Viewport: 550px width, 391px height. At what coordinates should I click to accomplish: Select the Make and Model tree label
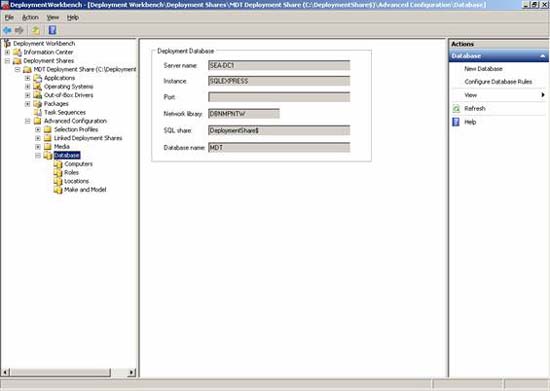click(85, 190)
